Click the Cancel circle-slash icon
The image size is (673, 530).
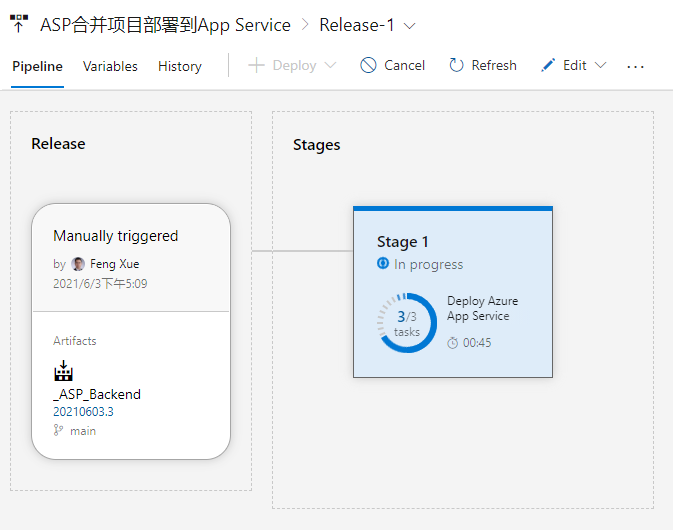pyautogui.click(x=368, y=65)
